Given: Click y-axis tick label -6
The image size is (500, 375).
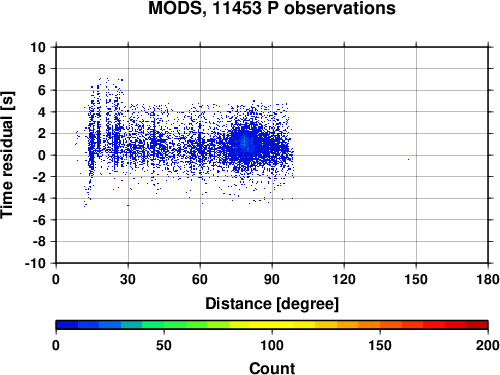Looking at the screenshot, I should pyautogui.click(x=39, y=220).
